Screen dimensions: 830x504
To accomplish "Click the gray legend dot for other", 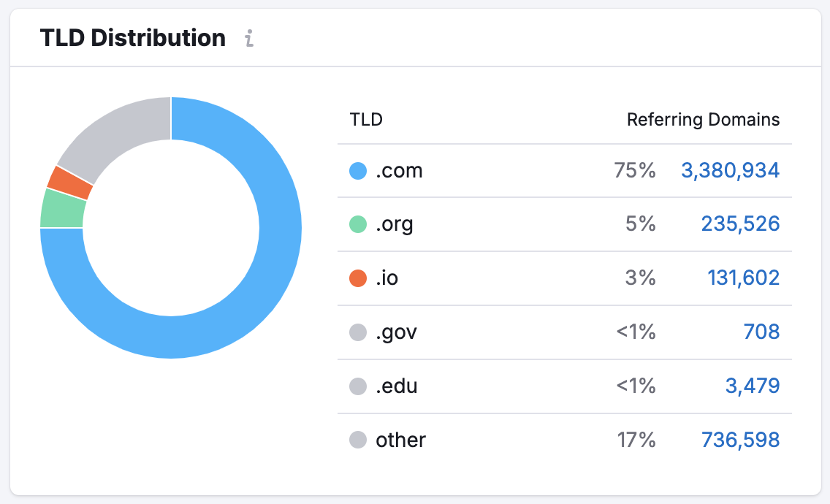I will pyautogui.click(x=357, y=440).
